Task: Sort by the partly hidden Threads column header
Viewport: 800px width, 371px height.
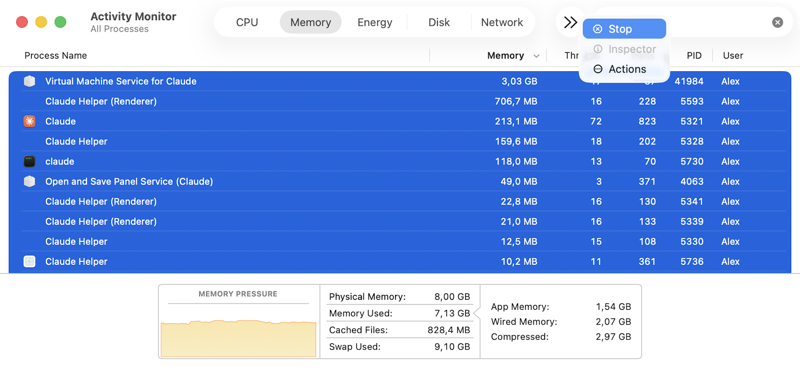Action: pyautogui.click(x=571, y=56)
